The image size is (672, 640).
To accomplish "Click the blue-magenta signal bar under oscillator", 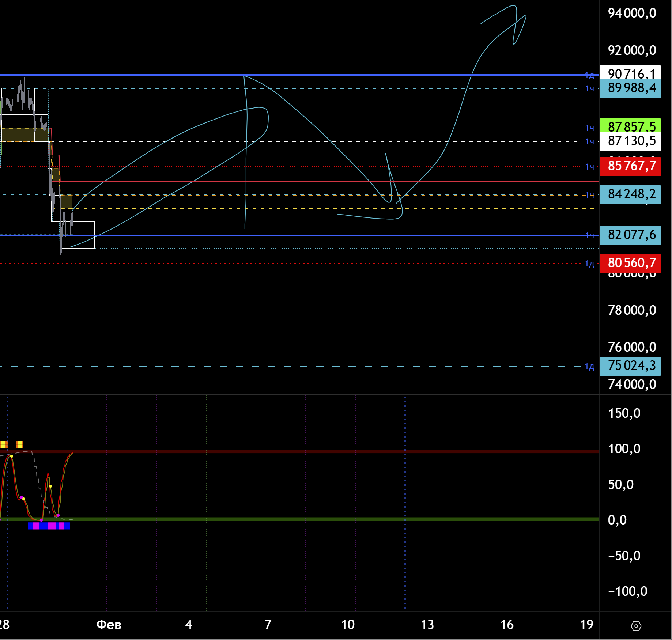I will (49, 526).
